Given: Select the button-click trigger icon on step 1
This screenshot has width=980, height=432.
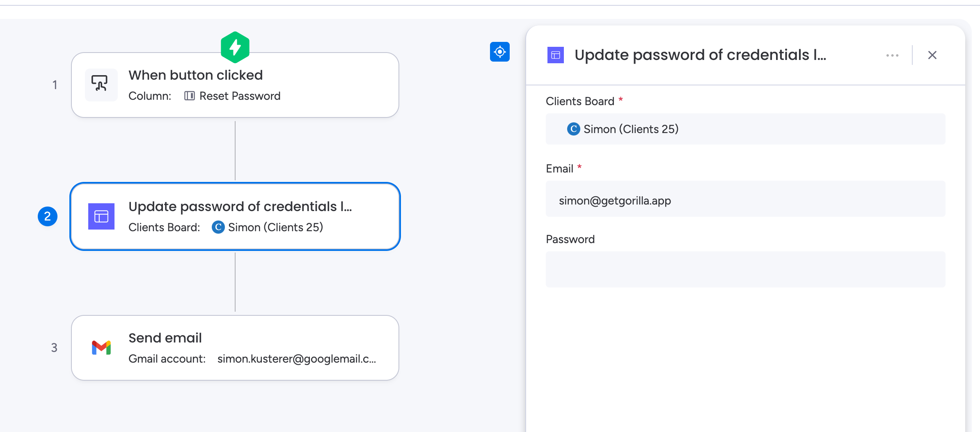Looking at the screenshot, I should click(101, 84).
